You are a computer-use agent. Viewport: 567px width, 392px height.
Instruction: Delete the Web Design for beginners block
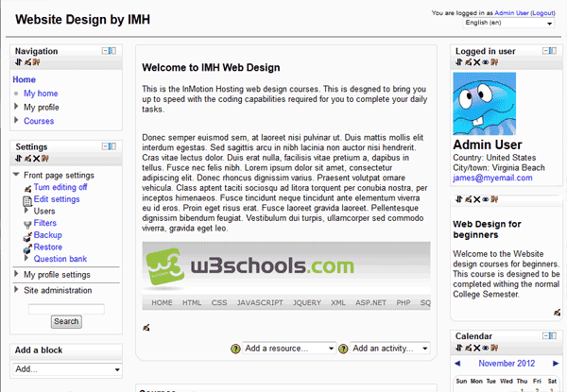click(x=477, y=199)
